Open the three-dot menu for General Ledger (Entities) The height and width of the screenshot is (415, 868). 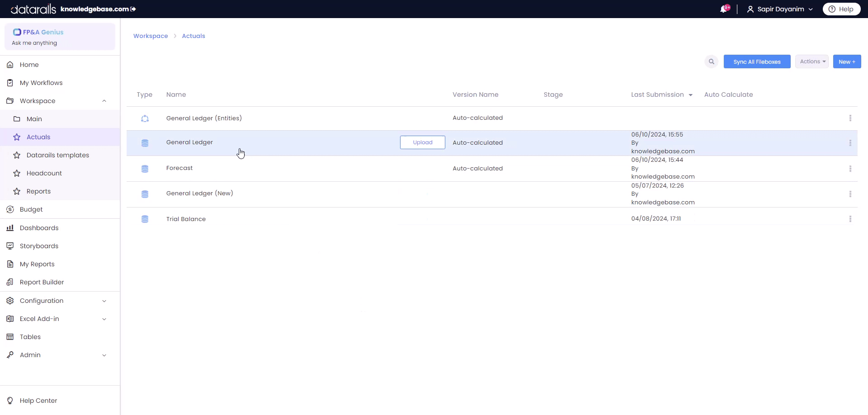tap(850, 118)
